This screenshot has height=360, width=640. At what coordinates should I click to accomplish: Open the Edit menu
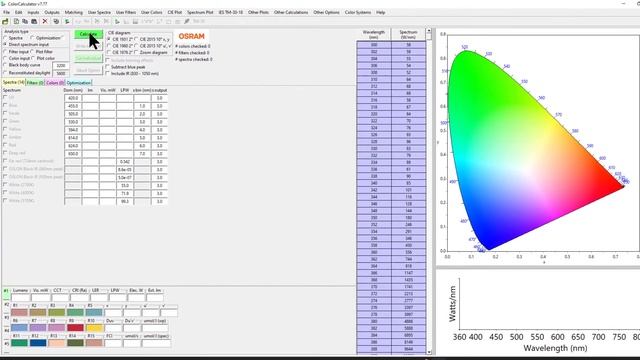click(x=18, y=12)
